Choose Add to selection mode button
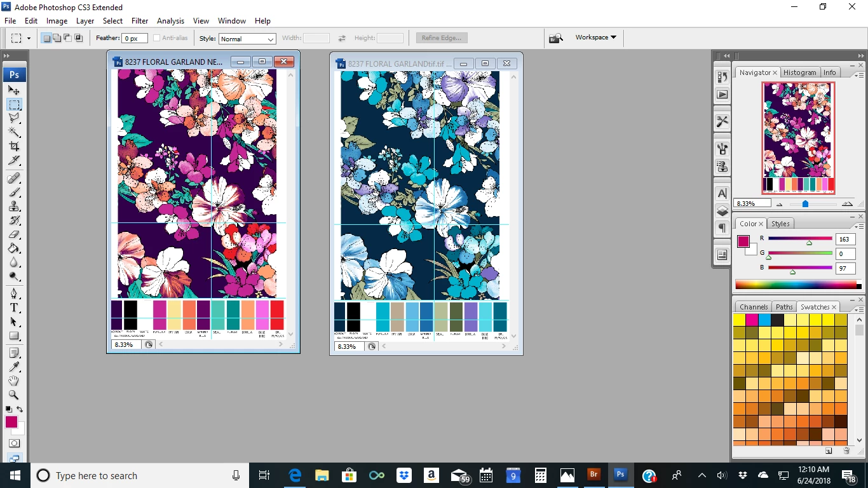Image resolution: width=868 pixels, height=488 pixels. coord(57,38)
